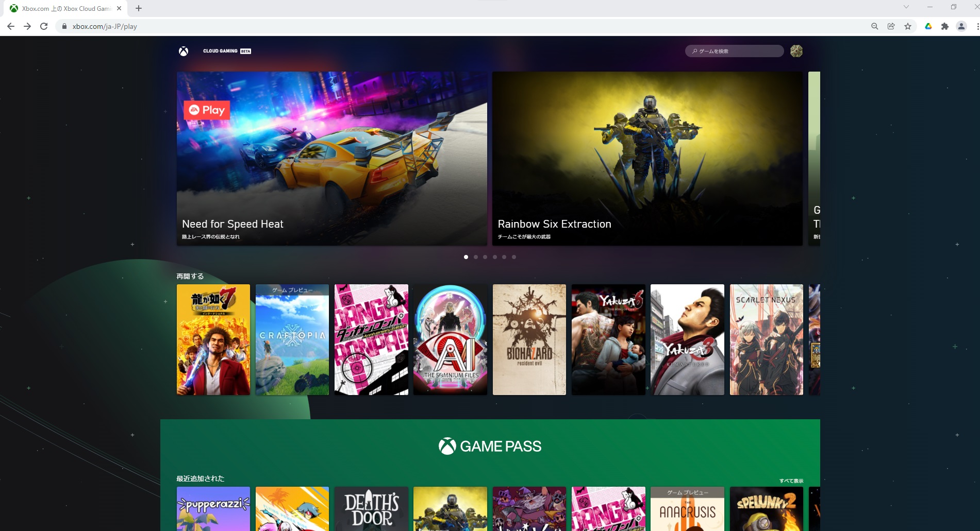The height and width of the screenshot is (531, 980).
Task: Click the Xbox logo icon in header
Action: click(x=184, y=51)
